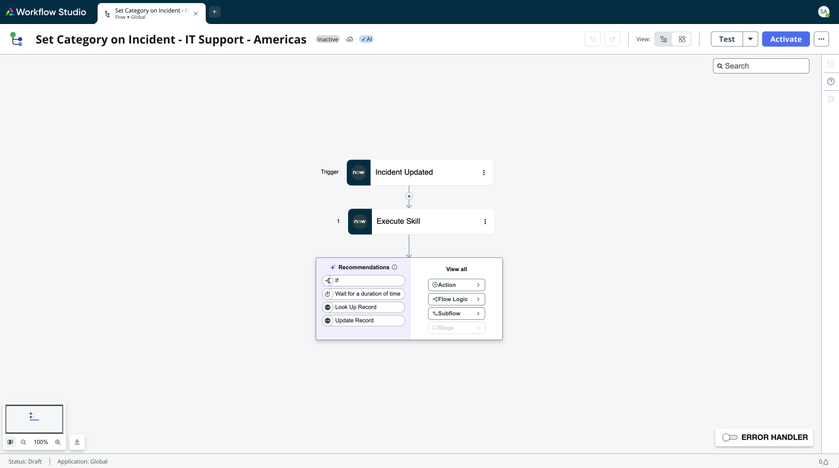Open the more options ellipsis menu

point(821,39)
